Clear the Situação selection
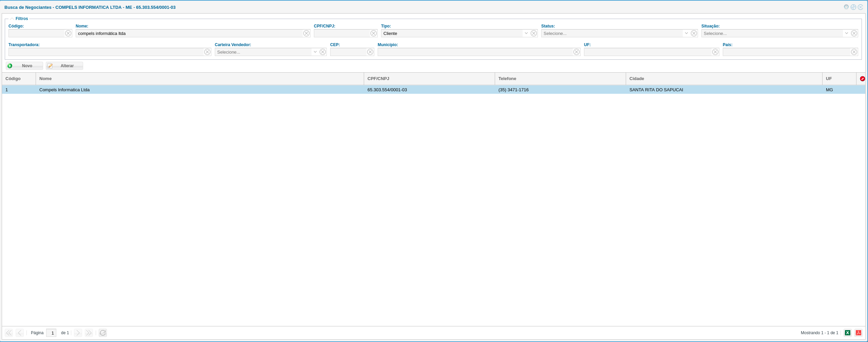The height and width of the screenshot is (342, 868). 854,33
